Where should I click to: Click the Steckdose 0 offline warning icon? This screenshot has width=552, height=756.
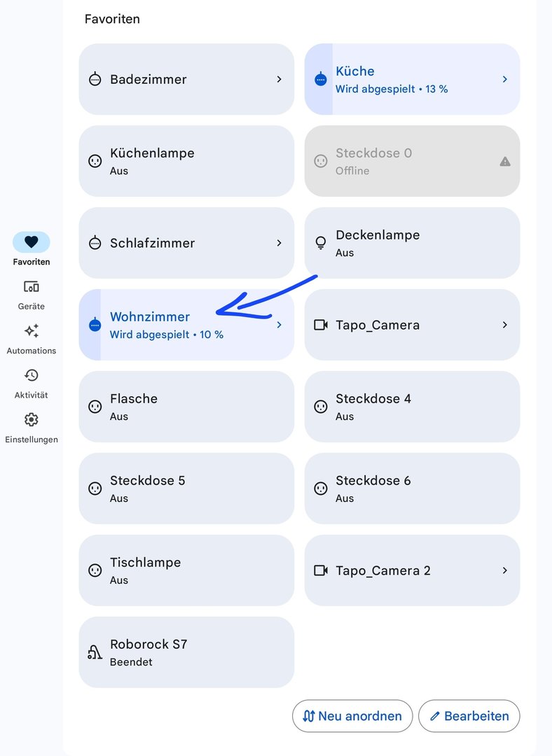tap(505, 161)
